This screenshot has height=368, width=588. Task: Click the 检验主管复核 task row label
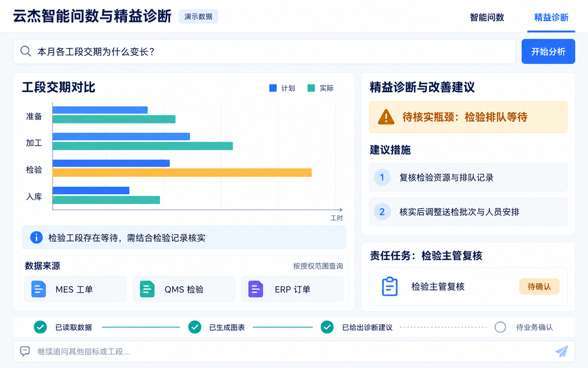(438, 286)
